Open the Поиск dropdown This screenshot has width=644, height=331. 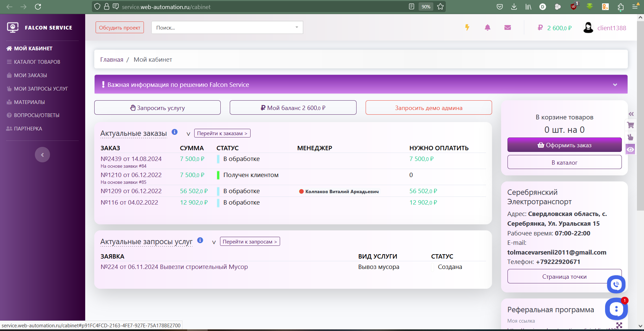click(x=227, y=27)
